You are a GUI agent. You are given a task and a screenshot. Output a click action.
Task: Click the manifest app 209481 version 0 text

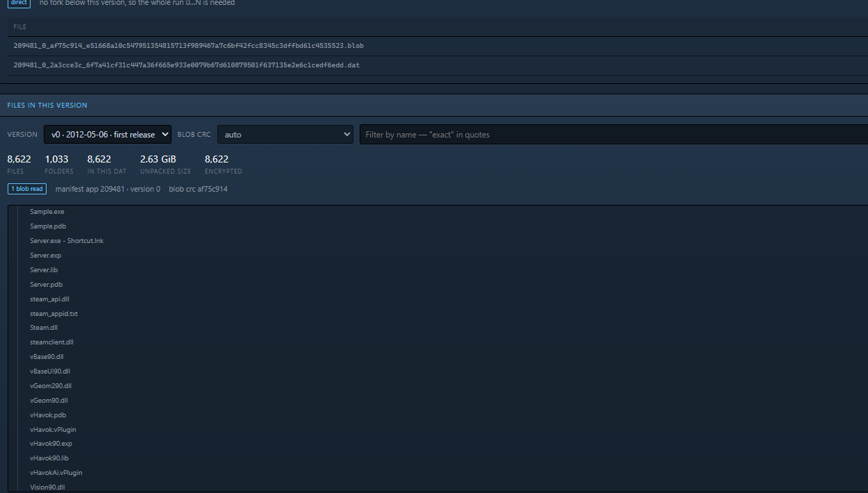(108, 189)
